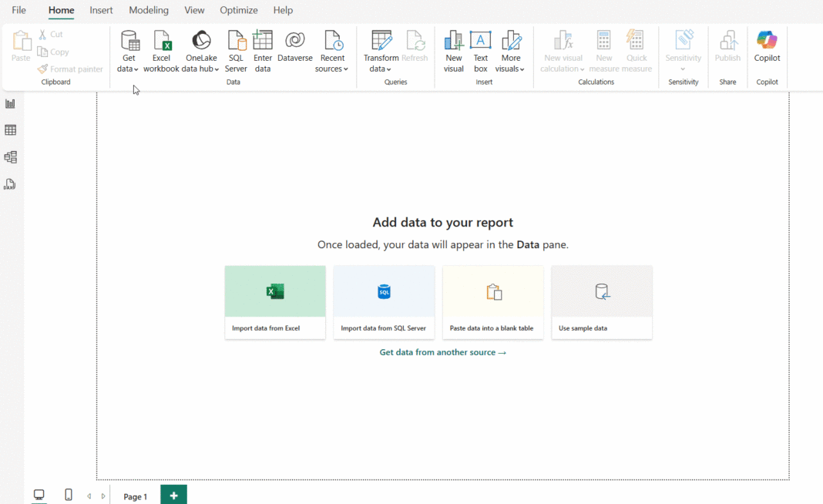823x504 pixels.
Task: Insert a Text box
Action: (x=480, y=42)
